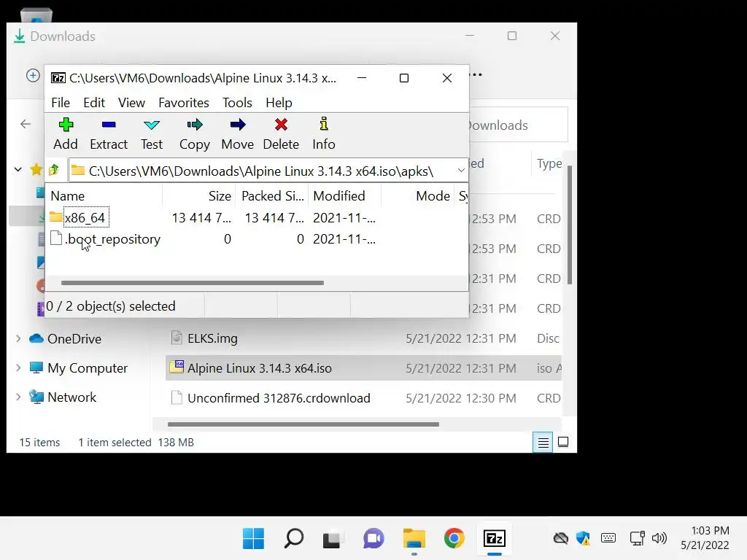Select the ELKS.img file
Viewport: 747px width, 560px height.
point(212,338)
